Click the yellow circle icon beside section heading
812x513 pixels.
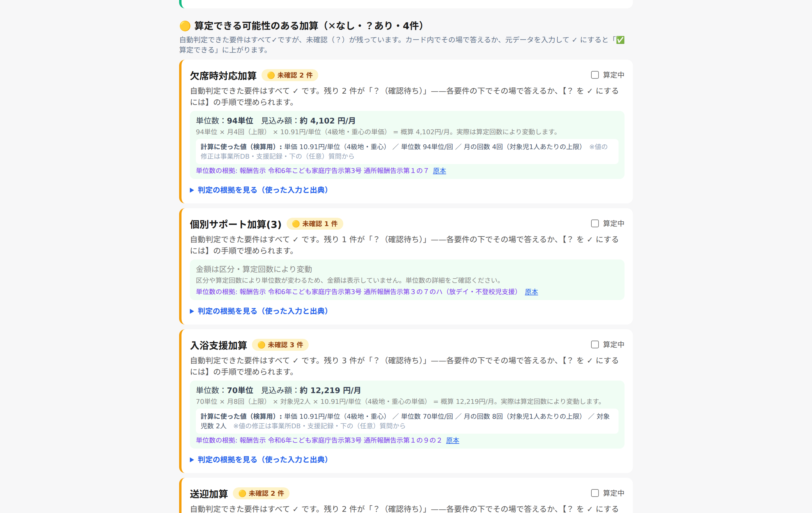click(x=185, y=26)
